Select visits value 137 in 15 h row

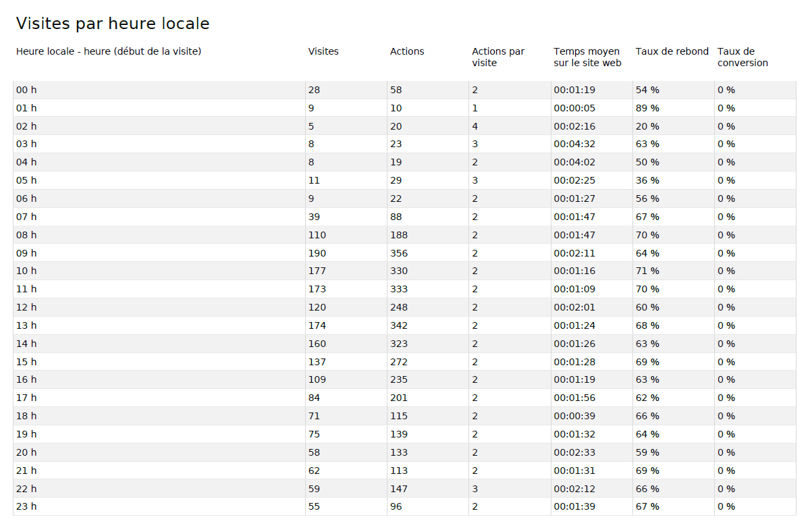coord(317,362)
